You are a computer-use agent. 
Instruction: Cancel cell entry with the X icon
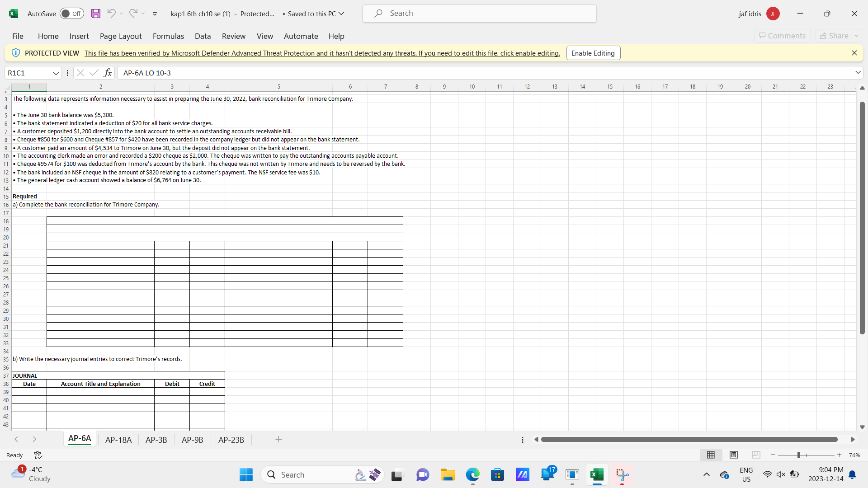click(80, 72)
